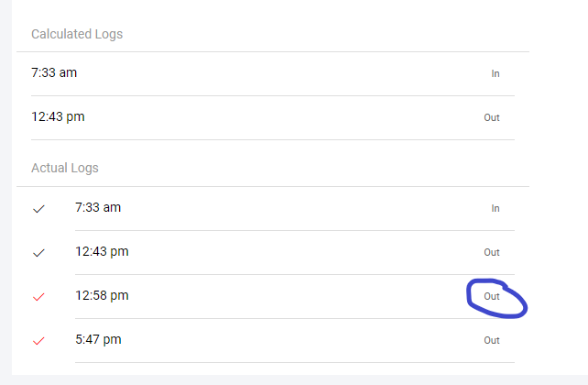Screen dimensions: 588x385
Task: Open the 5:47 pm actual log entry
Action: [x=98, y=339]
